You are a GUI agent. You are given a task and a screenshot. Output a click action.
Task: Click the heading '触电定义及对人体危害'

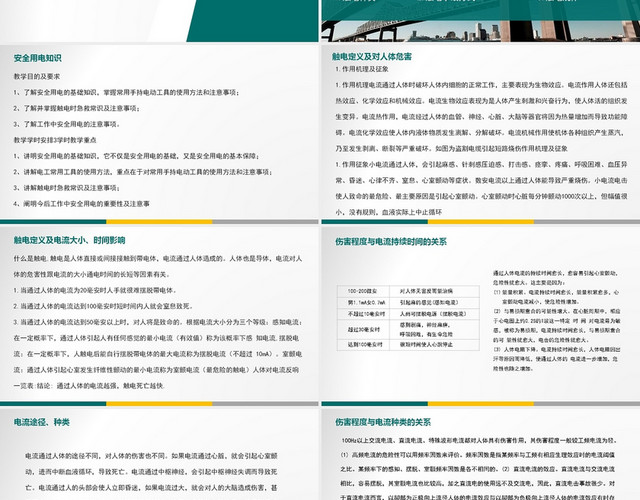pos(372,56)
